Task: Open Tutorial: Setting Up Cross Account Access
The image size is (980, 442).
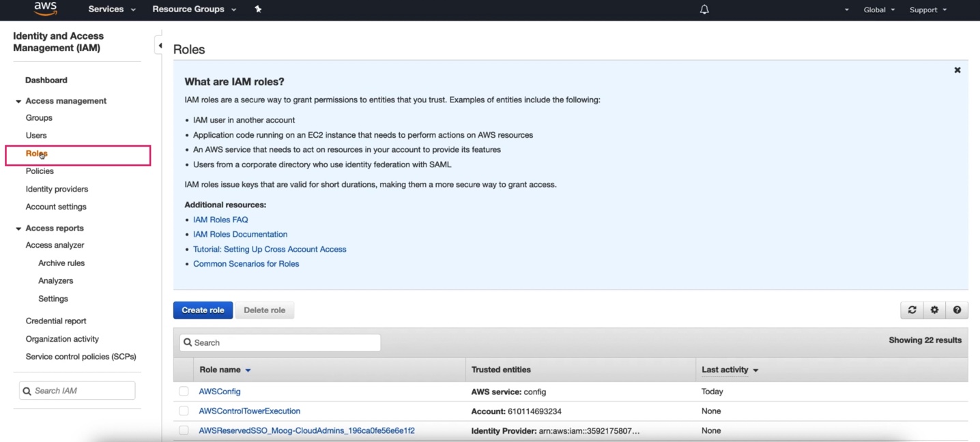Action: coord(270,249)
